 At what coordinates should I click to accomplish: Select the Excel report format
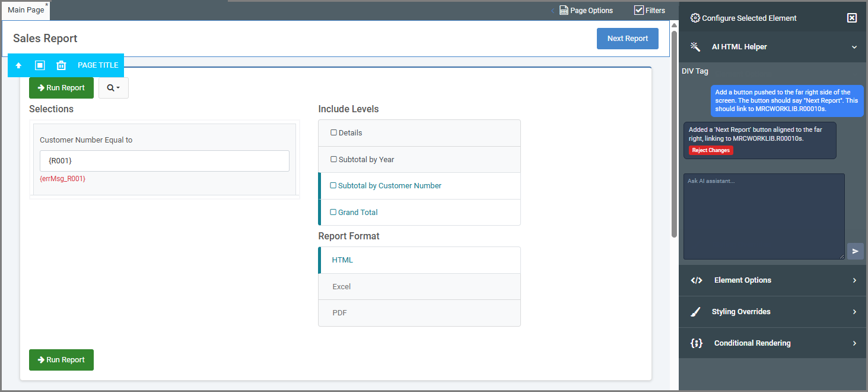point(342,287)
